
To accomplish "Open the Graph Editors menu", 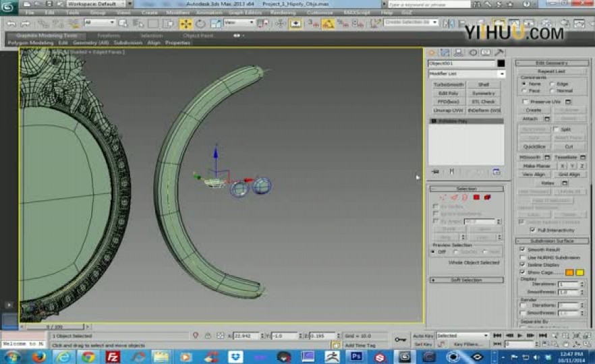I will pyautogui.click(x=245, y=13).
